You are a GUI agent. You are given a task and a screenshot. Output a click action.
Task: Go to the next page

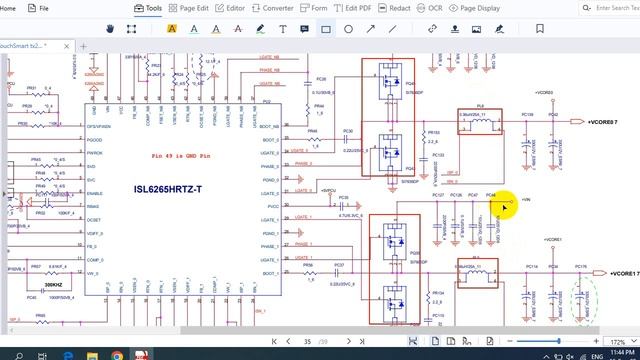point(349,341)
